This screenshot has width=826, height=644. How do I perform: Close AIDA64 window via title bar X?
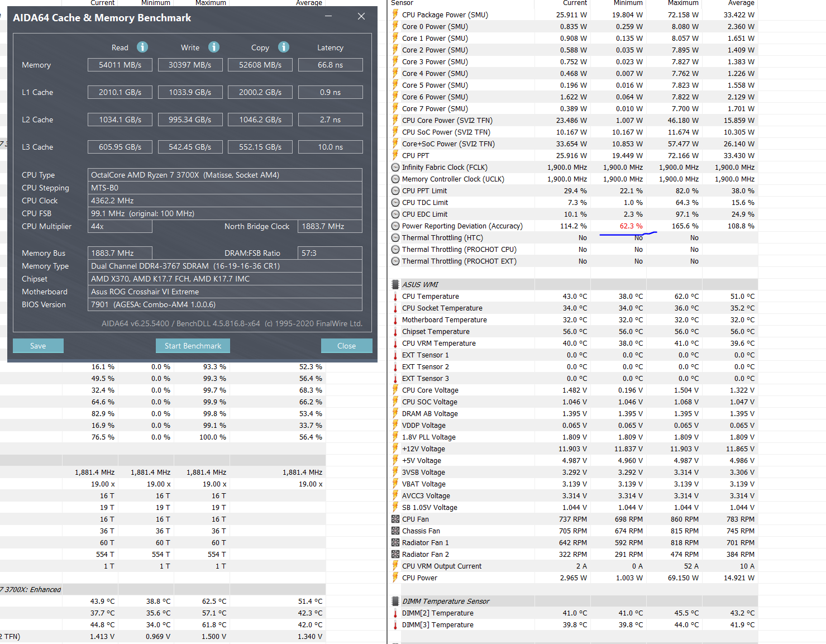tap(361, 16)
